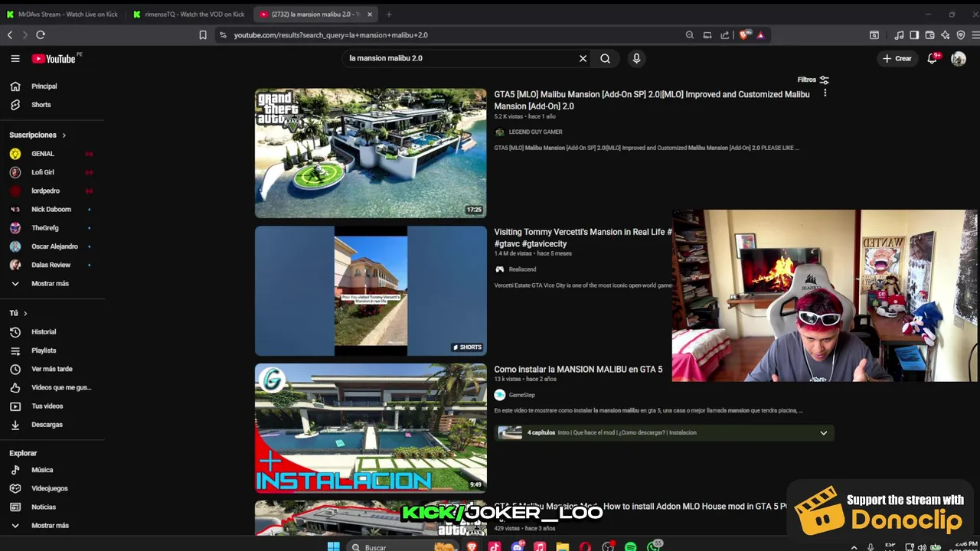Bookmark this page

[x=203, y=34]
